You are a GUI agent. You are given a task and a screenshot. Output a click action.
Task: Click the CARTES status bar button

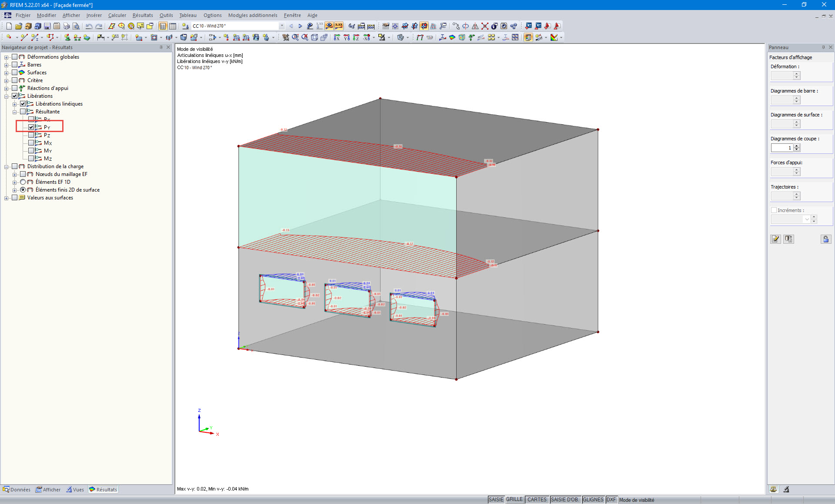coord(537,500)
